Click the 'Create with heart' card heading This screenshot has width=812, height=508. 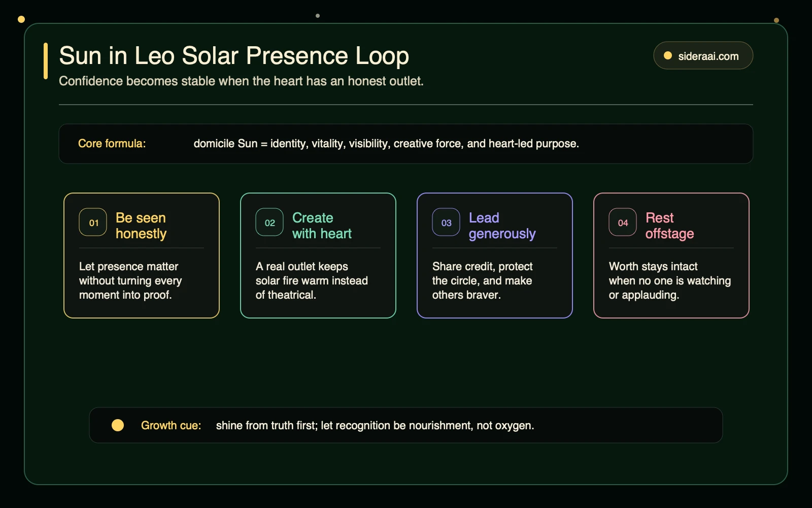(x=322, y=226)
